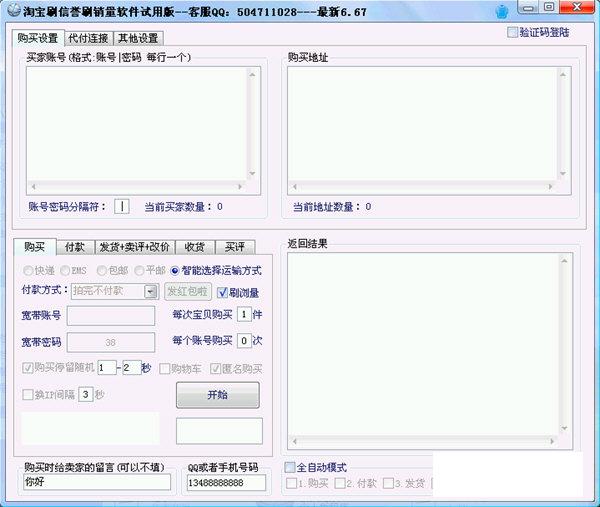The image size is (600, 507).
Task: Click left arrow of 买家账号 horizontal scrollbar
Action: point(33,187)
